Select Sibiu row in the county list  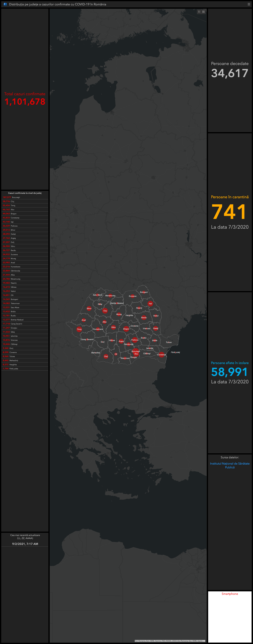click(x=25, y=246)
